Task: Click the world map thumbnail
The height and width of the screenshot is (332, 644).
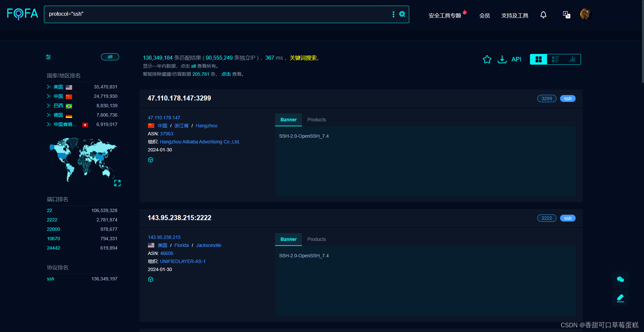Action: coord(82,159)
